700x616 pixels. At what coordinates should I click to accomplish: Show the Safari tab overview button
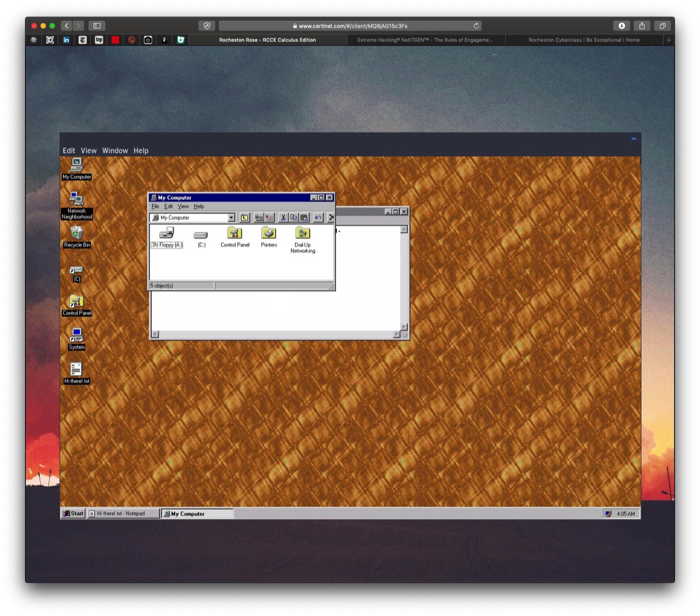pyautogui.click(x=663, y=26)
